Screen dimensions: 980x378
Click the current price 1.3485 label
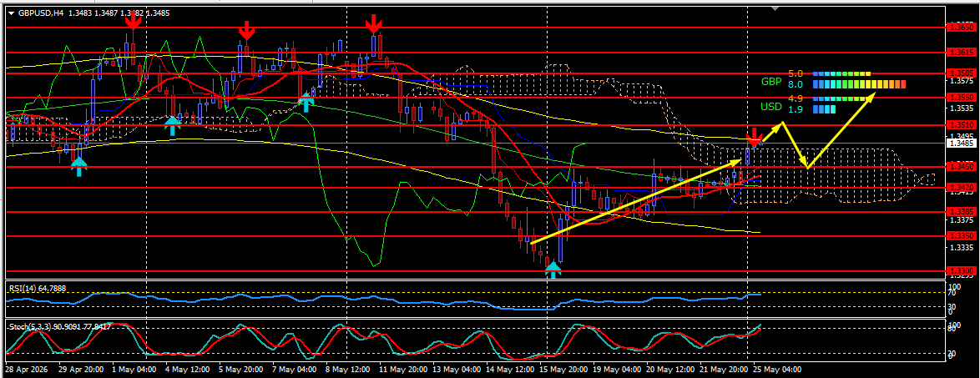(962, 143)
